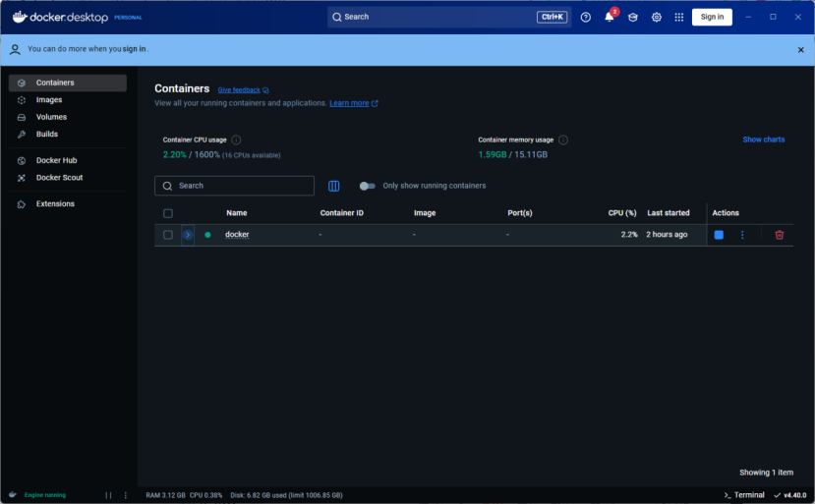This screenshot has width=815, height=504.
Task: Open Docker Hub from the sidebar
Action: coord(68,160)
